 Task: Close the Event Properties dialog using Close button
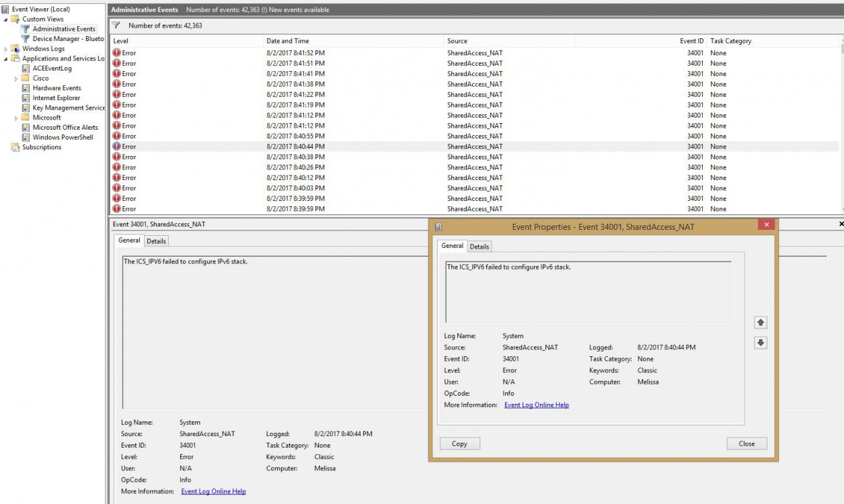(746, 444)
